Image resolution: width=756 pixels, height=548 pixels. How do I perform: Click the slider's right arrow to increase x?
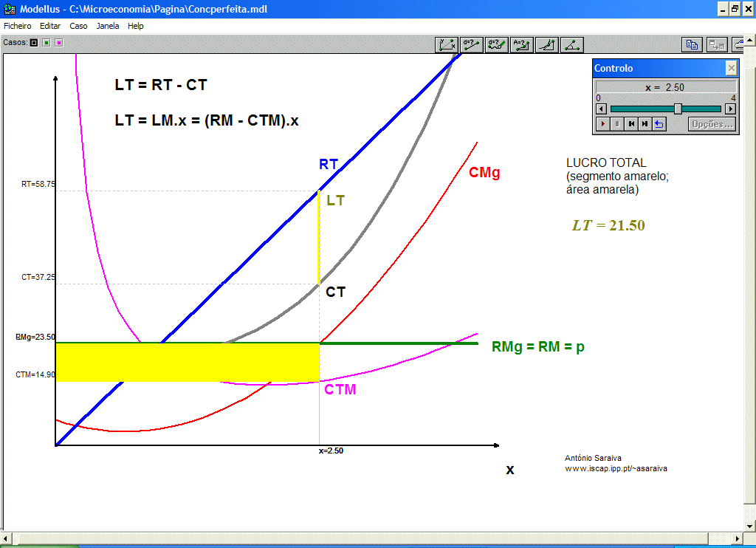[x=731, y=109]
